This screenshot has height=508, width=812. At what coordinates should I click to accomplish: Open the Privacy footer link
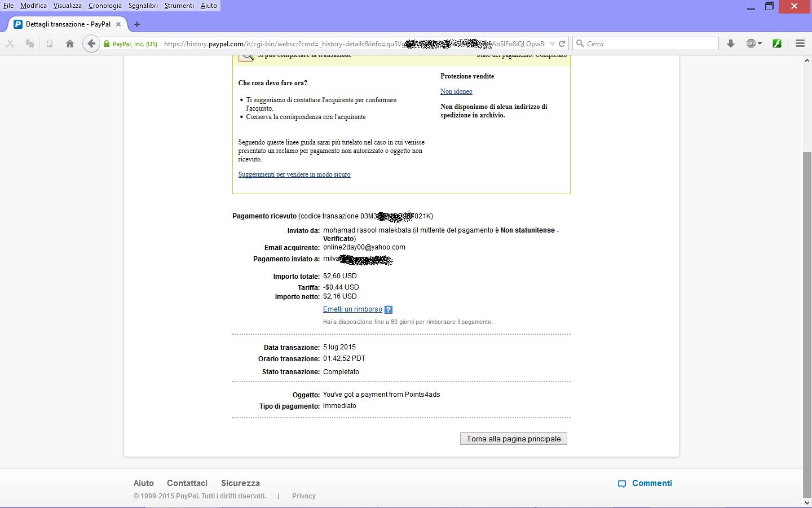point(304,496)
